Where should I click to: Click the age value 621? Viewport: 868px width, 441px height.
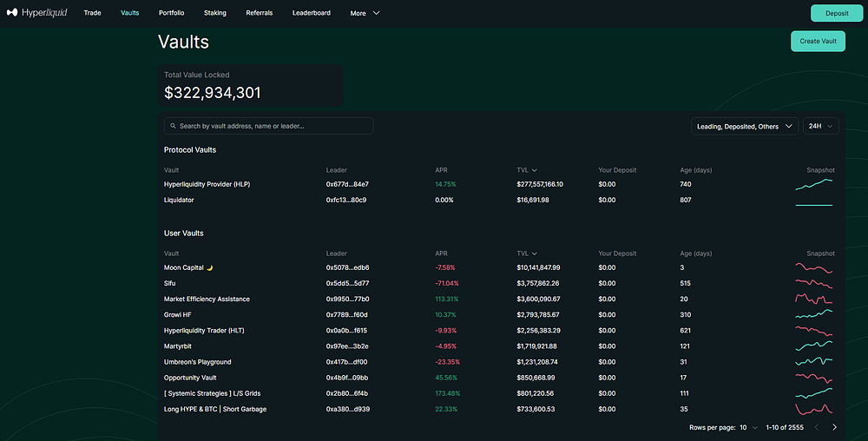(x=686, y=331)
